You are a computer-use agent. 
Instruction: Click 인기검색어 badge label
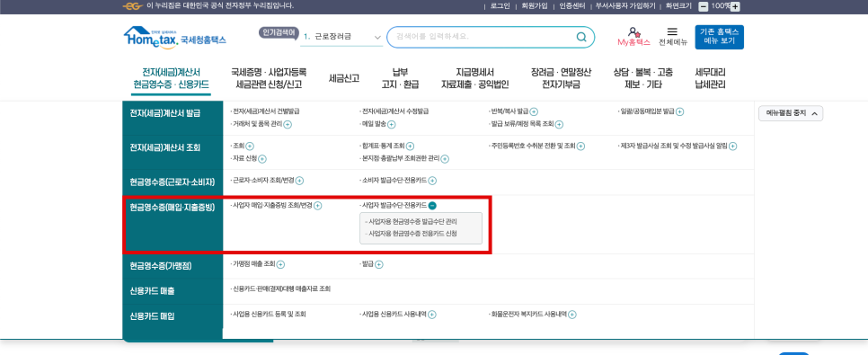click(279, 32)
